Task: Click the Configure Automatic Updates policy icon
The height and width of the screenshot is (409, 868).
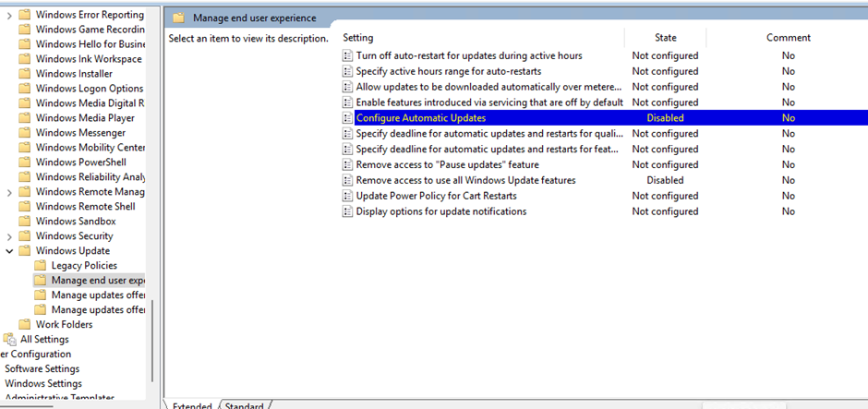Action: pos(347,118)
